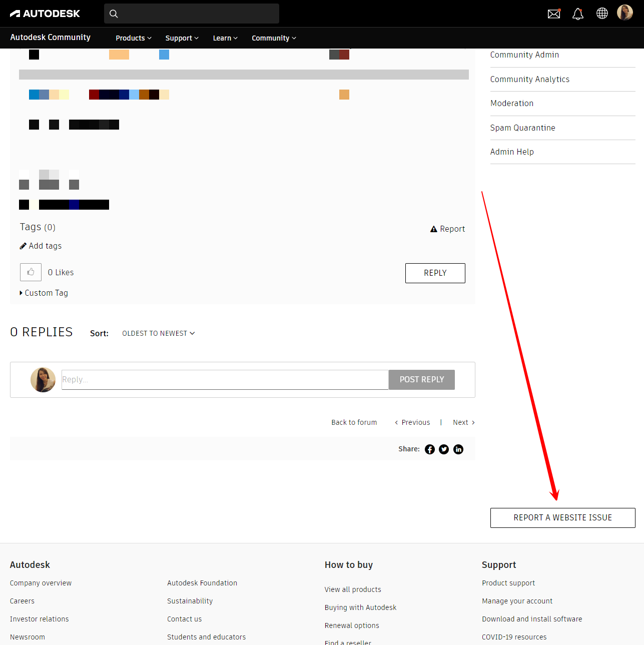
Task: Click the Reply input field
Action: pyautogui.click(x=225, y=379)
